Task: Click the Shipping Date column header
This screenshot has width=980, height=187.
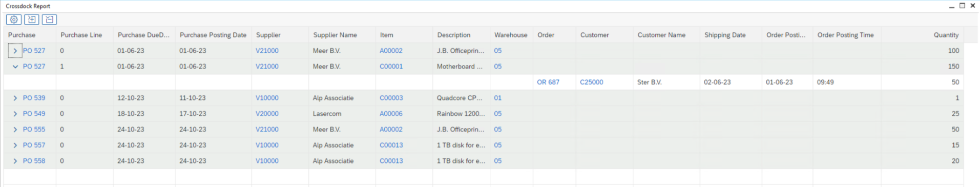Action: (724, 35)
